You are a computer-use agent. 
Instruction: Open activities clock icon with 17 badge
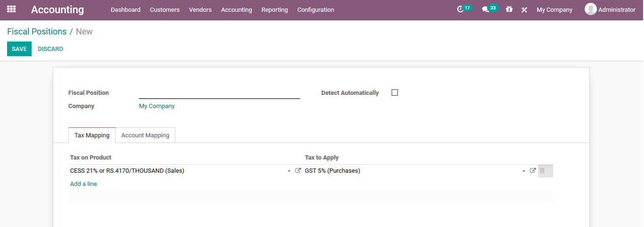(464, 9)
